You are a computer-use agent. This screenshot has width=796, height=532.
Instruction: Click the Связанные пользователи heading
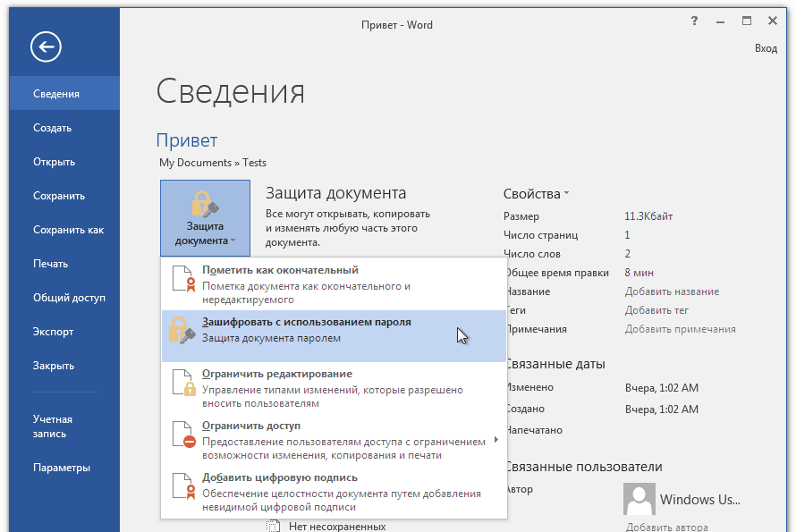pyautogui.click(x=585, y=467)
